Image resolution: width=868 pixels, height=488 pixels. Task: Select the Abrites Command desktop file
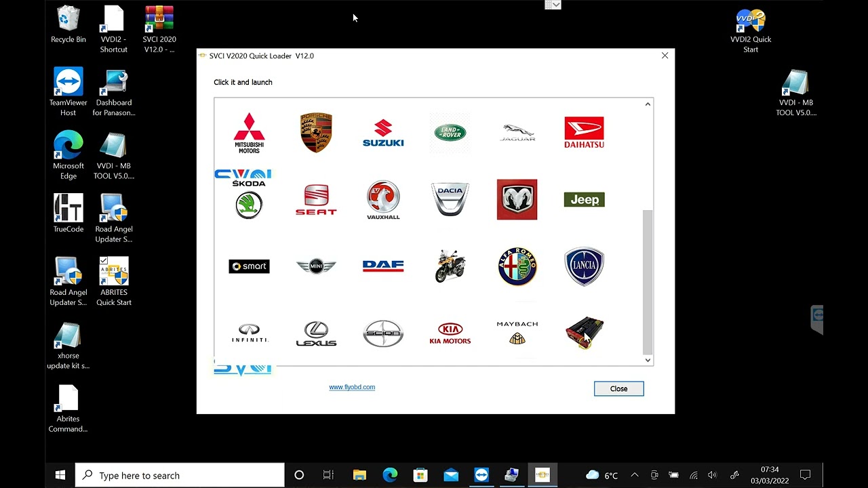click(x=68, y=409)
